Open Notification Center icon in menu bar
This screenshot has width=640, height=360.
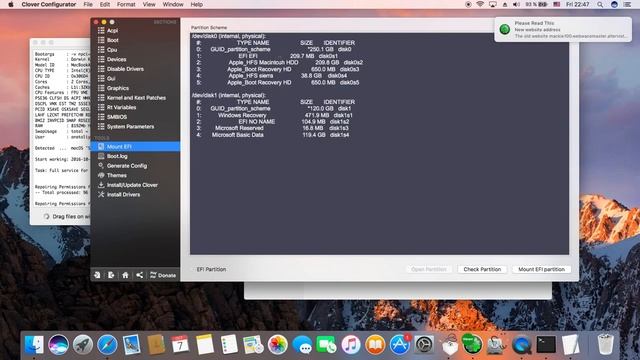[x=628, y=4]
